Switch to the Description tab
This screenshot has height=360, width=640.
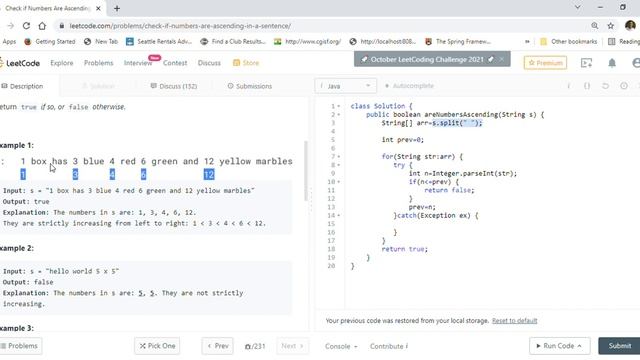(22, 86)
